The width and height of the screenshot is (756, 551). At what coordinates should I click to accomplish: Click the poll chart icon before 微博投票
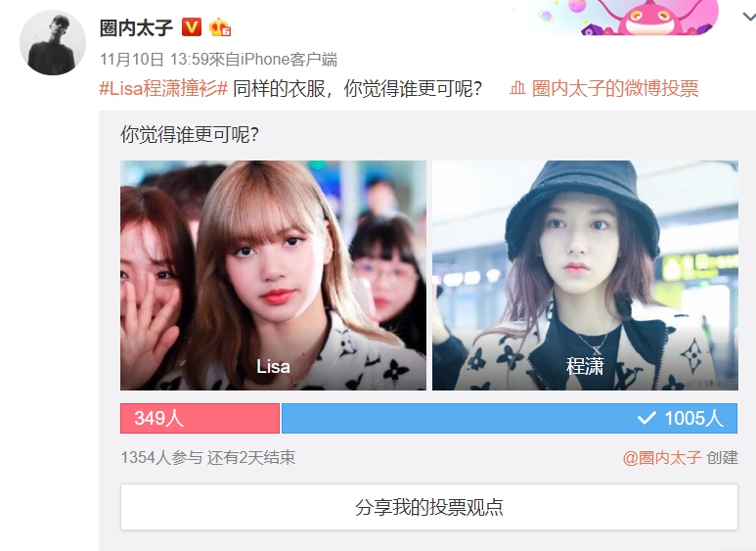(517, 88)
